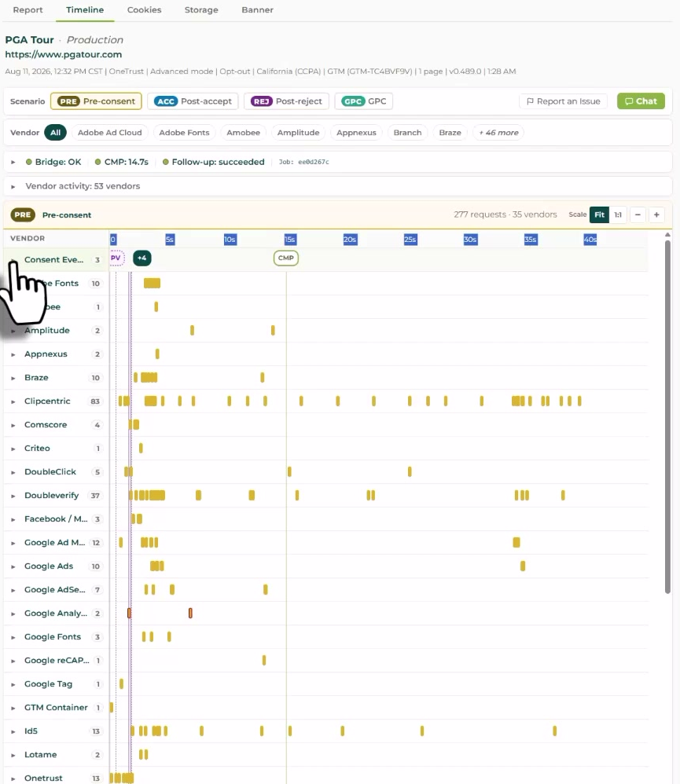Image resolution: width=680 pixels, height=784 pixels.
Task: Click the PRE badge in Pre-consent header
Action: click(x=23, y=214)
